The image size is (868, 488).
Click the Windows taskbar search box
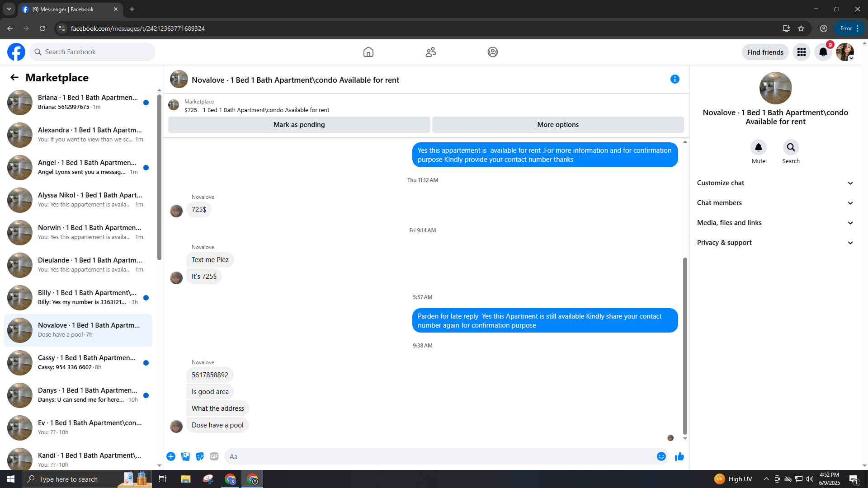coord(87,479)
